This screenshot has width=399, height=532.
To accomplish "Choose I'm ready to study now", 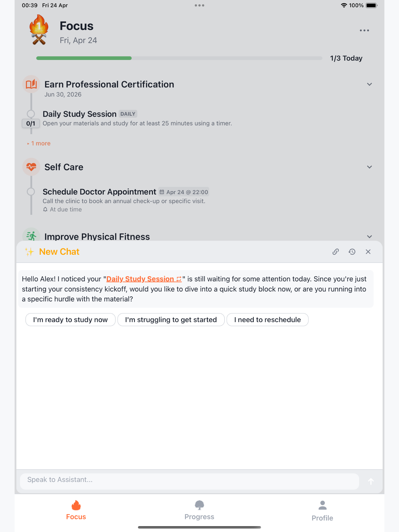I will click(x=70, y=320).
